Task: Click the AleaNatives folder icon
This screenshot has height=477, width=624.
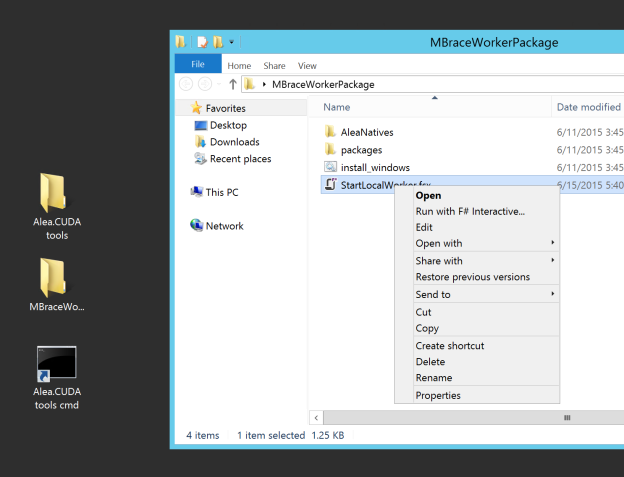Action: pyautogui.click(x=330, y=132)
